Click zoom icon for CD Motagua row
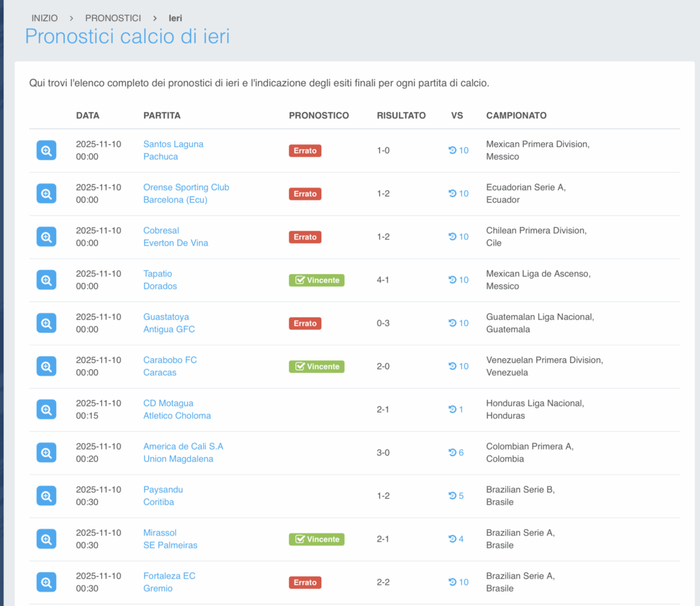 (x=46, y=409)
